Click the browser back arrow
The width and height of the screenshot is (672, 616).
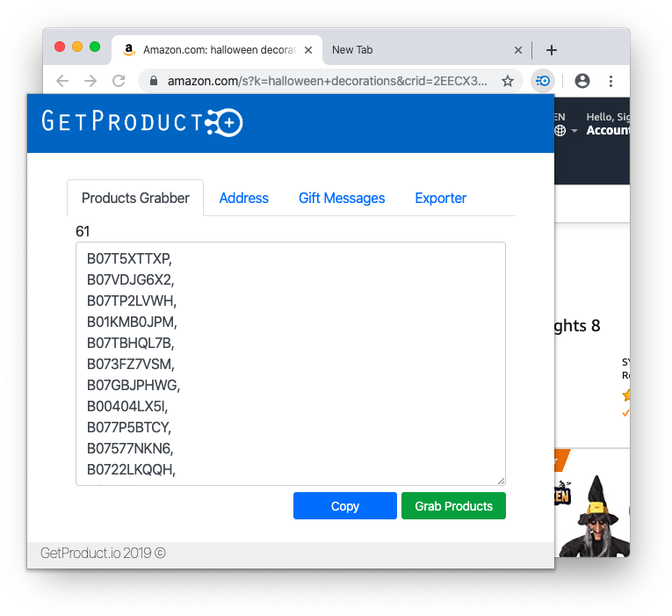pos(61,81)
